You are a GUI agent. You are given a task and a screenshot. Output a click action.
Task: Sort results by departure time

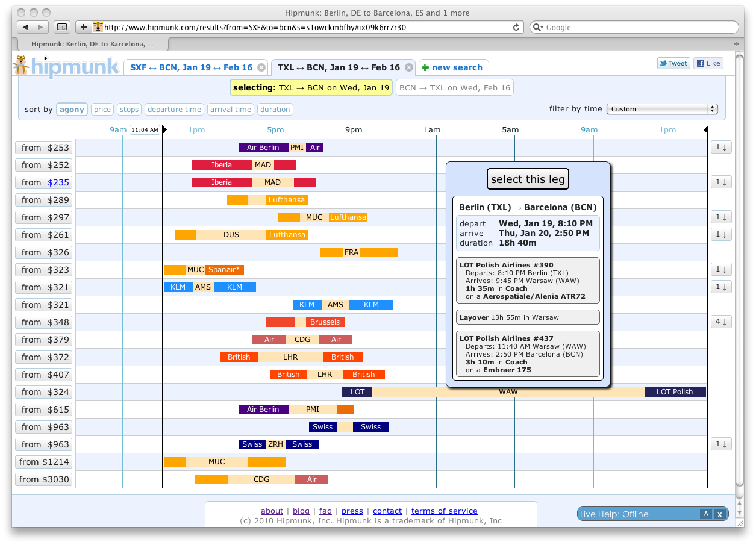click(x=174, y=109)
